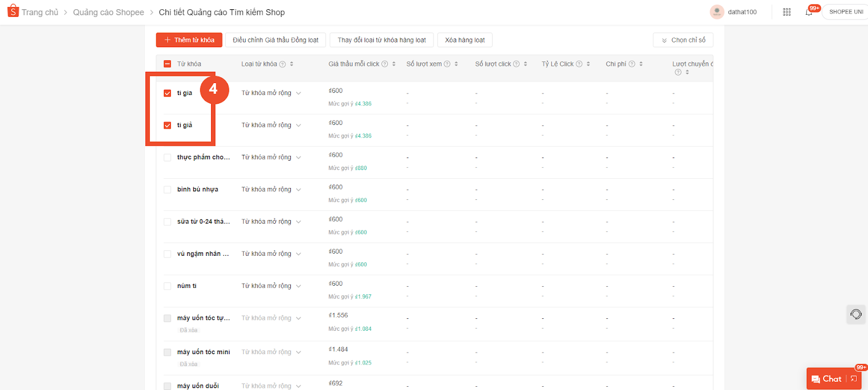
Task: Open the customer support headset icon
Action: (856, 314)
